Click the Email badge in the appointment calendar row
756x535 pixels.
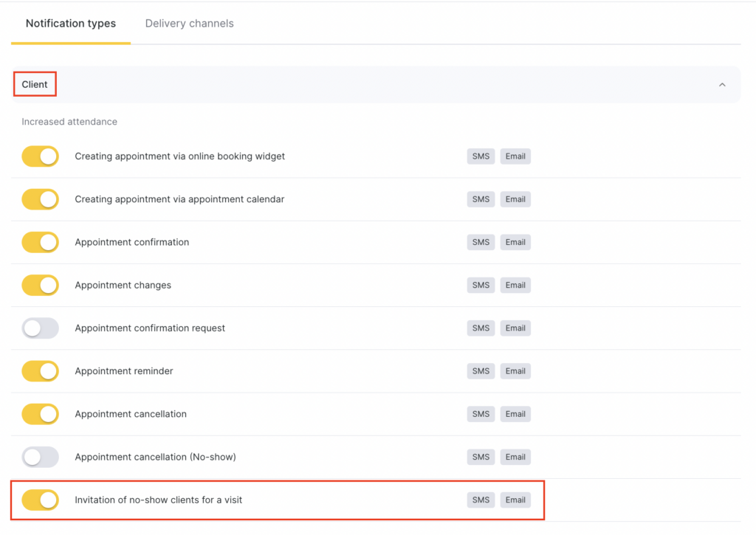[x=515, y=199]
